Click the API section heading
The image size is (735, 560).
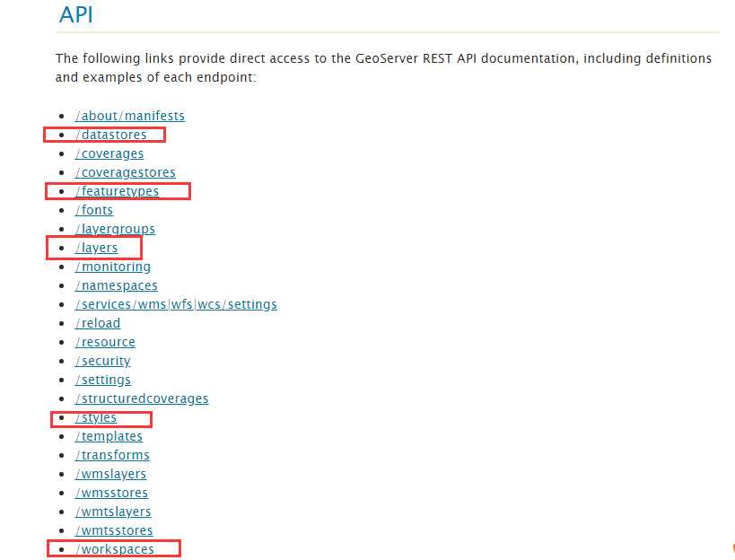click(x=76, y=14)
